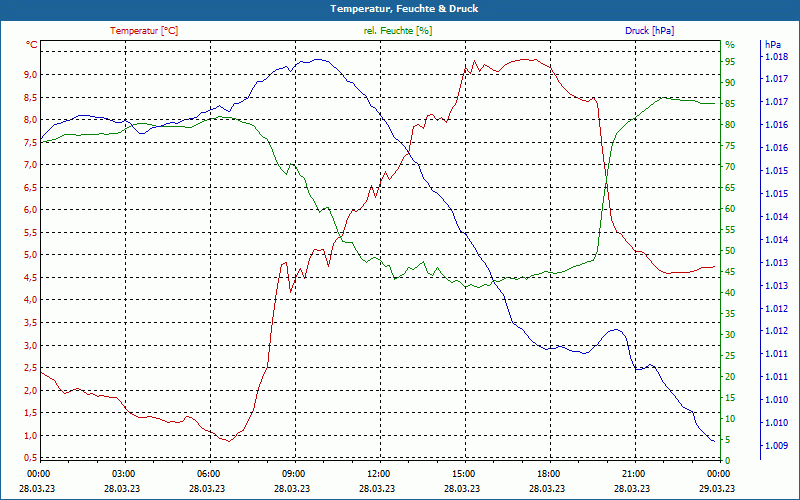The image size is (800, 500).
Task: Click the blue "hPa" axis unit label
Action: [772, 45]
